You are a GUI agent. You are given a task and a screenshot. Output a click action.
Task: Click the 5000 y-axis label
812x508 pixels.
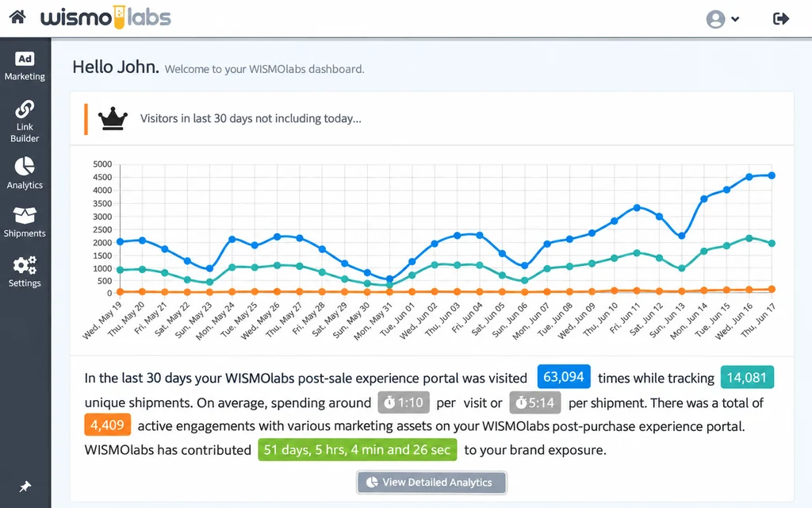point(102,164)
